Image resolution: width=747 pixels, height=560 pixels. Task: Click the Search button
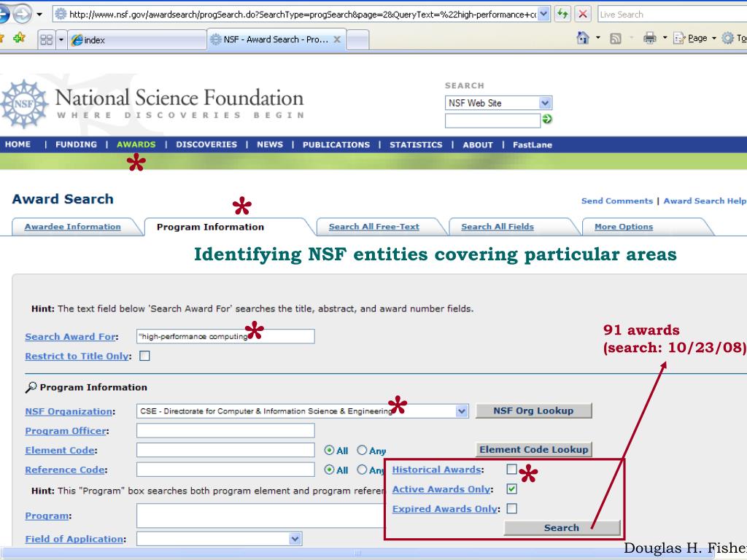(562, 528)
